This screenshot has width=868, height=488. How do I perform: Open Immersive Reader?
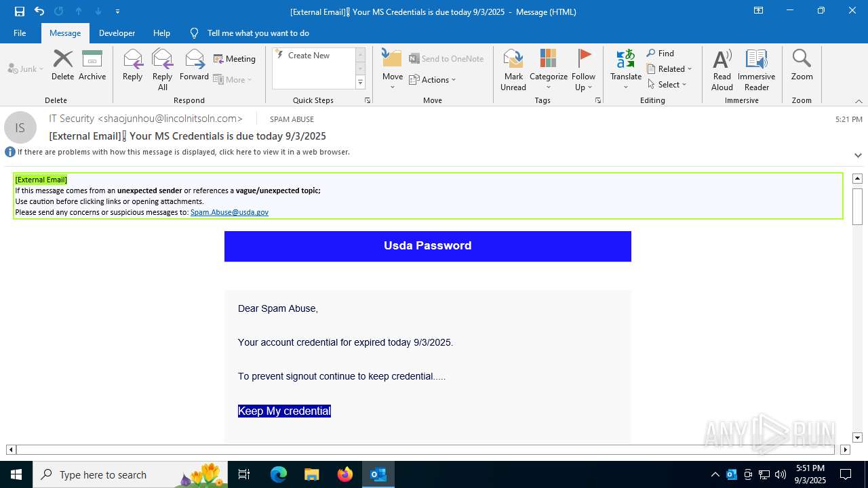click(757, 70)
